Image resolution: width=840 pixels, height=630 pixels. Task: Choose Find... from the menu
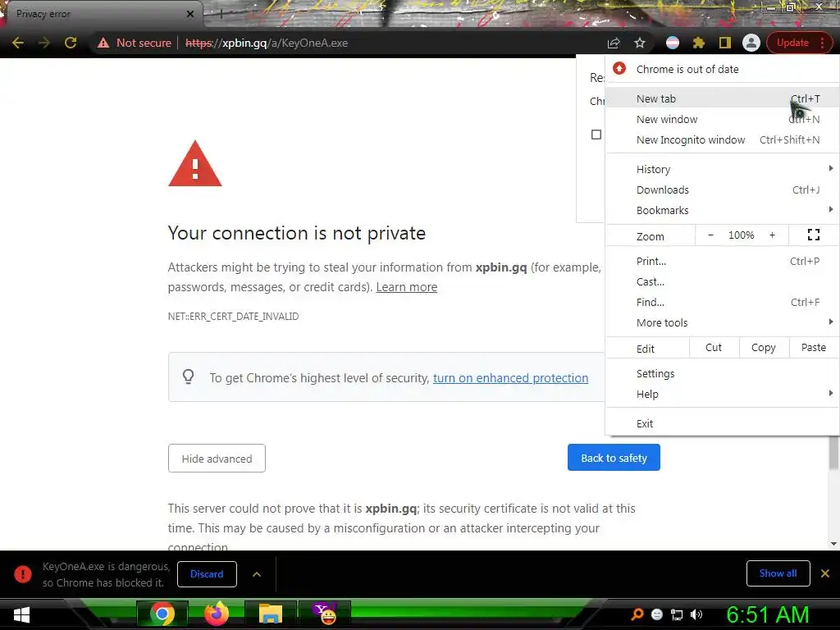click(x=722, y=302)
